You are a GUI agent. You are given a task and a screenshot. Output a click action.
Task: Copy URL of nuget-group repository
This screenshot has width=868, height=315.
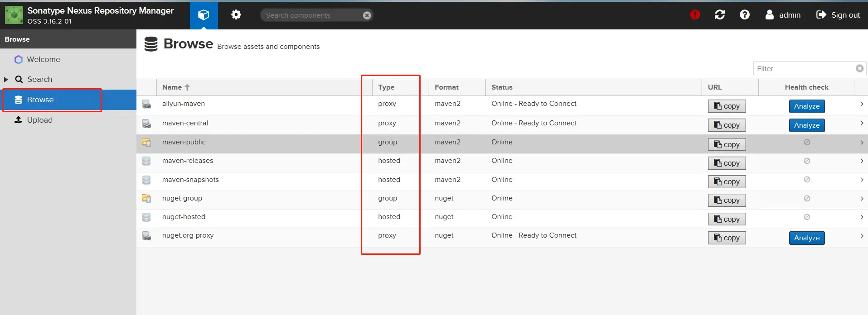coord(727,200)
